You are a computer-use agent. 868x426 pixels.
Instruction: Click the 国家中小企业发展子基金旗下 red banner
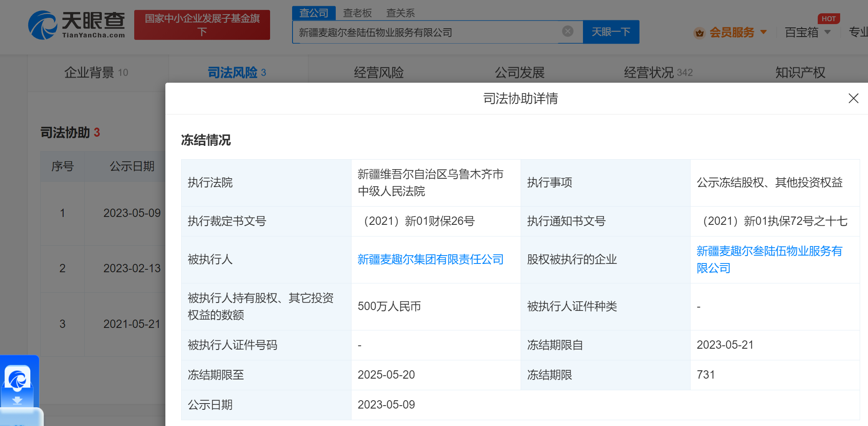coord(202,25)
